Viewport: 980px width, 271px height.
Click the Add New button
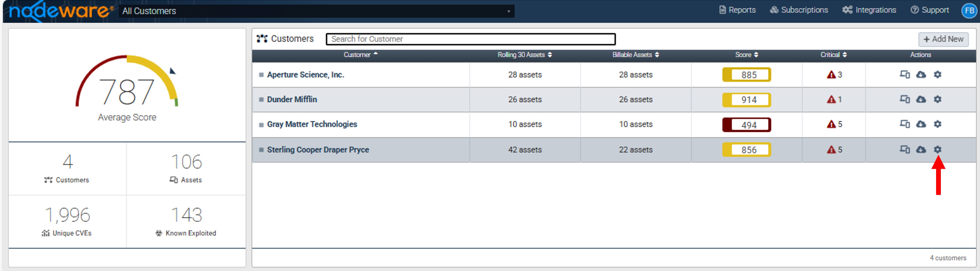point(943,39)
